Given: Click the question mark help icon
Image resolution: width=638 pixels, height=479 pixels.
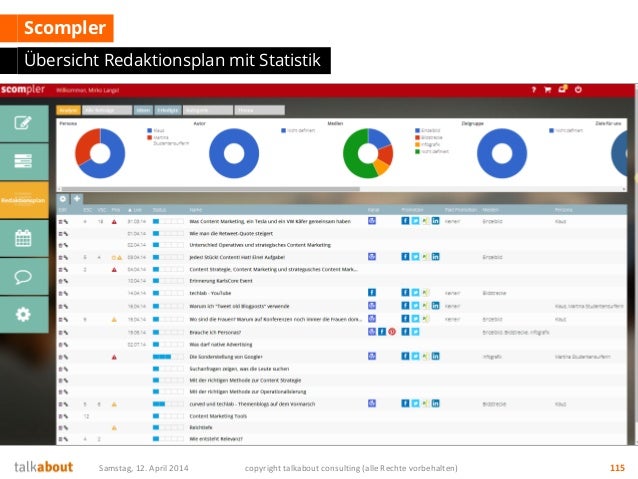Looking at the screenshot, I should [x=534, y=90].
